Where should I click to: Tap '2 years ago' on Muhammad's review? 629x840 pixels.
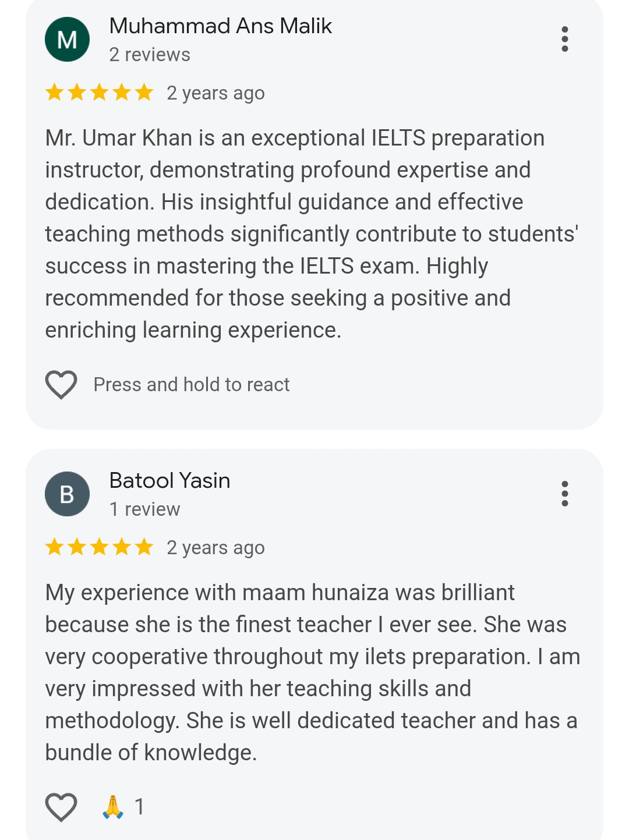pos(215,93)
